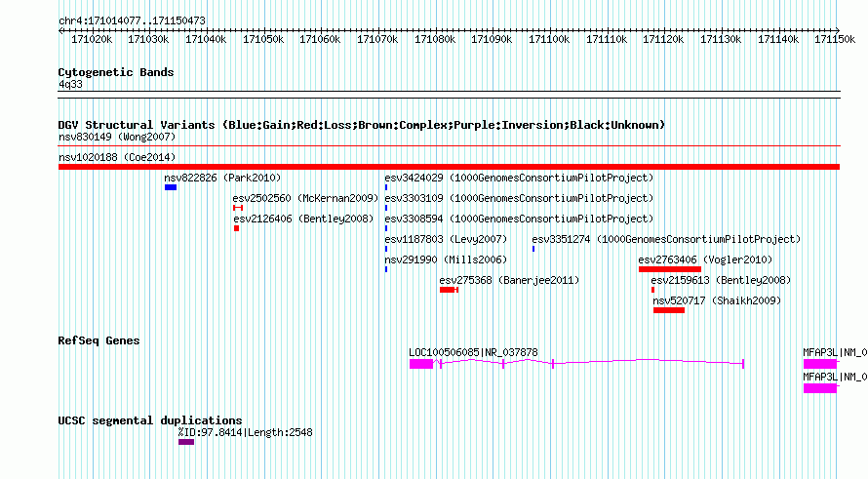Select the esv275368 Banerjee2011 loss feature
The height and width of the screenshot is (479, 868).
click(x=449, y=290)
